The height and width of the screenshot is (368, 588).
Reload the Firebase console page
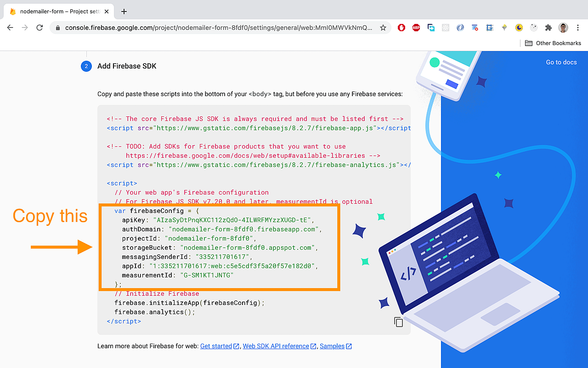40,28
